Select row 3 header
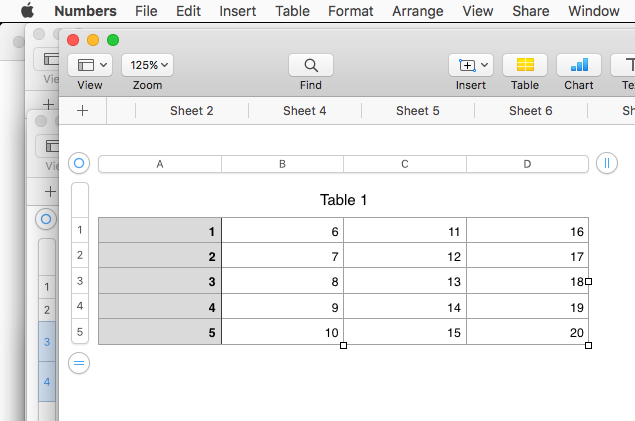Image resolution: width=635 pixels, height=421 pixels. pyautogui.click(x=80, y=281)
